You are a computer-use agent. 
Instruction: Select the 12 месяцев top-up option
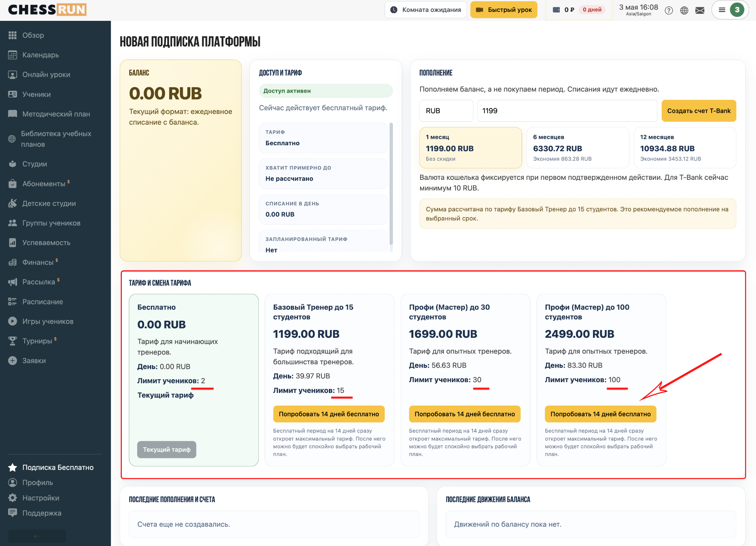pos(685,148)
